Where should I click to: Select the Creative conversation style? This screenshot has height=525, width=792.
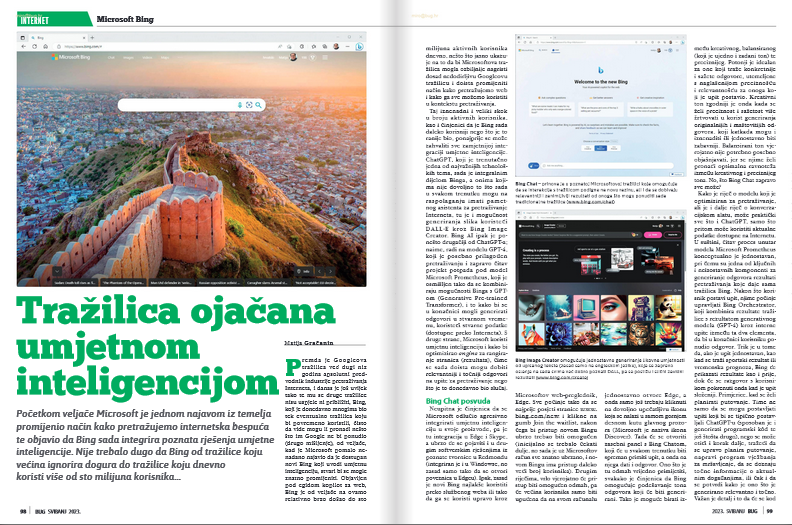tap(587, 148)
